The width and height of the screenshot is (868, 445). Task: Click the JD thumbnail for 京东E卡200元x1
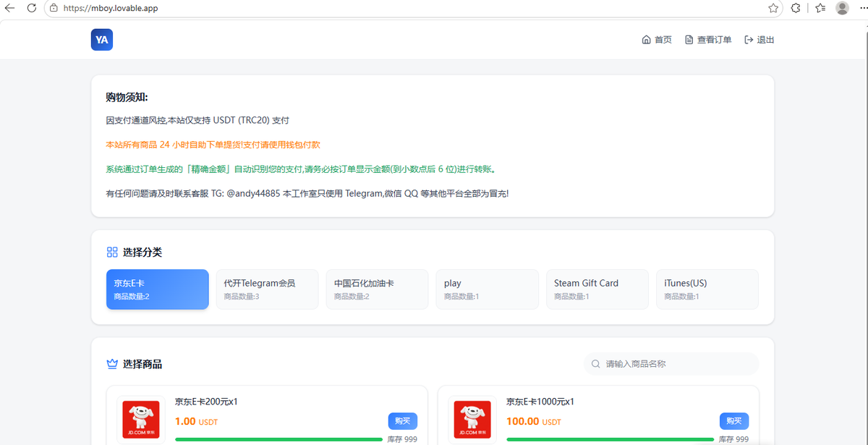[141, 420]
